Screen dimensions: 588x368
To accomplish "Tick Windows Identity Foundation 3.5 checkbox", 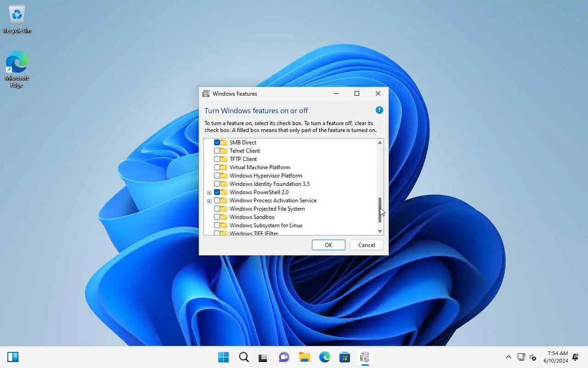I will click(217, 184).
